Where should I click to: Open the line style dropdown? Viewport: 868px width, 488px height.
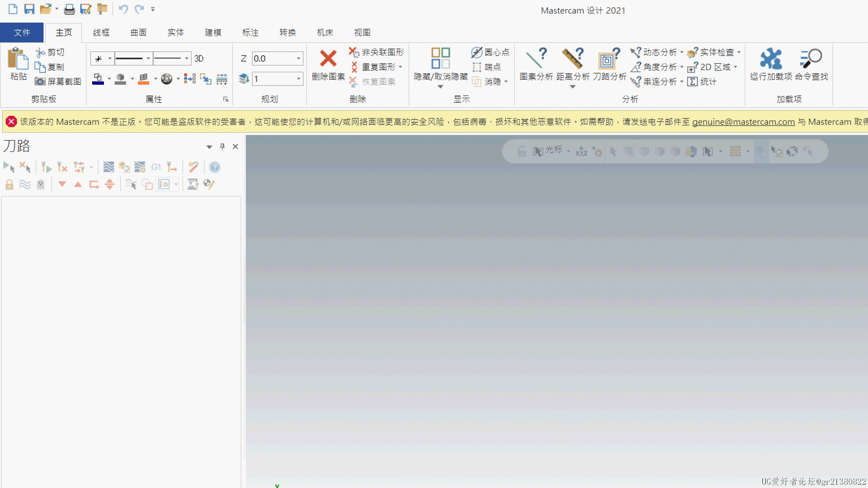[x=148, y=58]
